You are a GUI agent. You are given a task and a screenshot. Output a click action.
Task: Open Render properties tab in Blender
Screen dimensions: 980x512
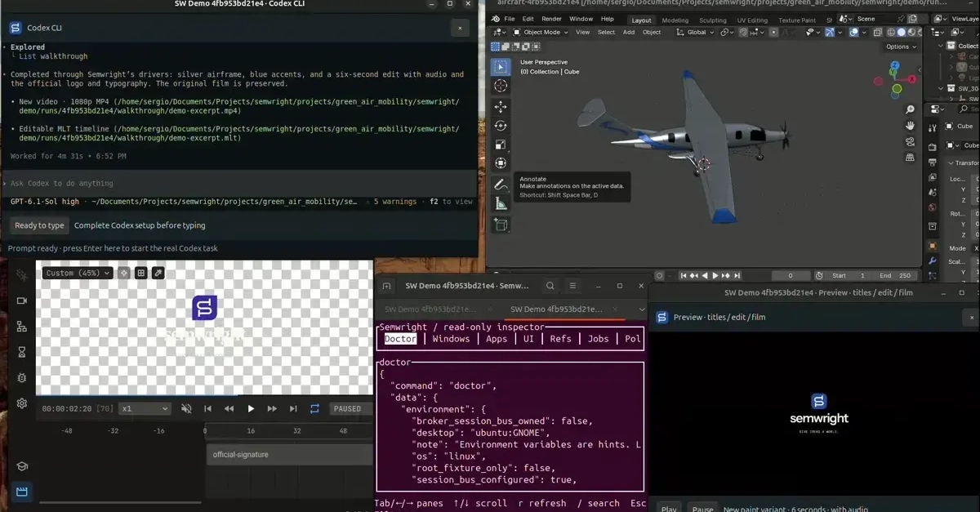tap(932, 147)
